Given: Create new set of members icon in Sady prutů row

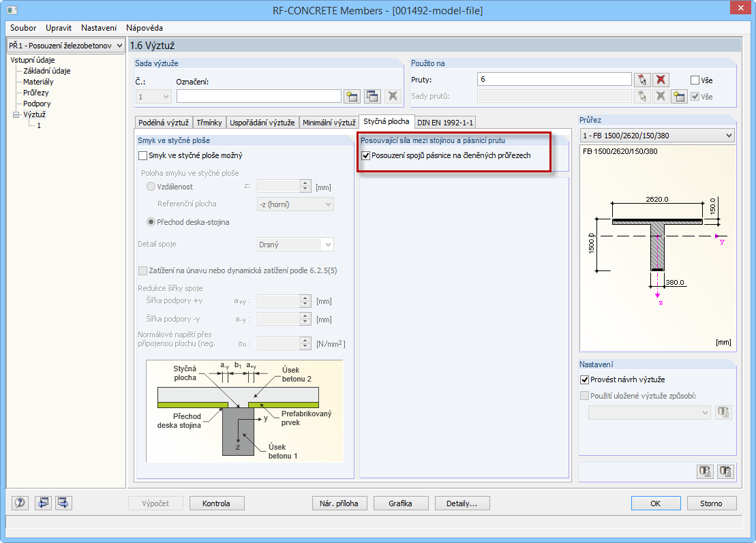Looking at the screenshot, I should [x=680, y=96].
